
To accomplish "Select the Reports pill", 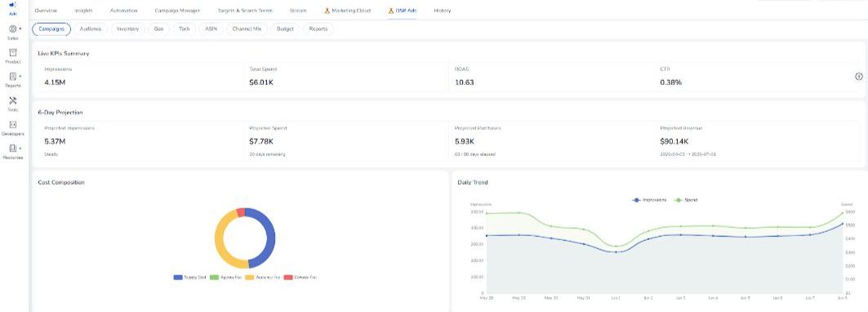I will (318, 29).
